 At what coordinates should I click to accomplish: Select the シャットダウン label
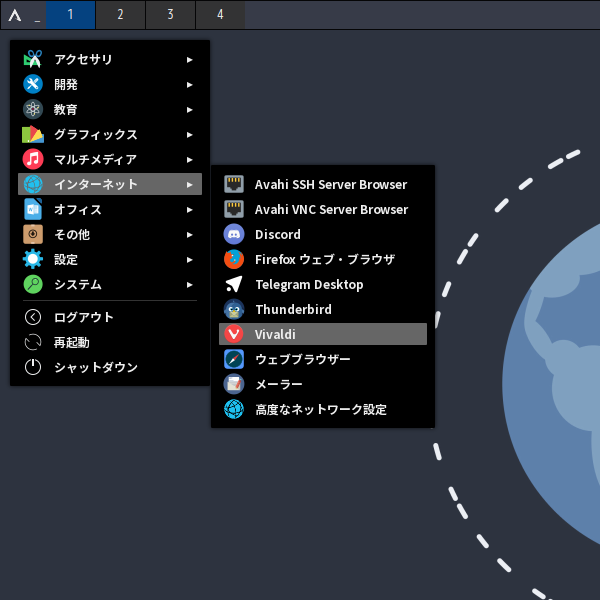96,367
